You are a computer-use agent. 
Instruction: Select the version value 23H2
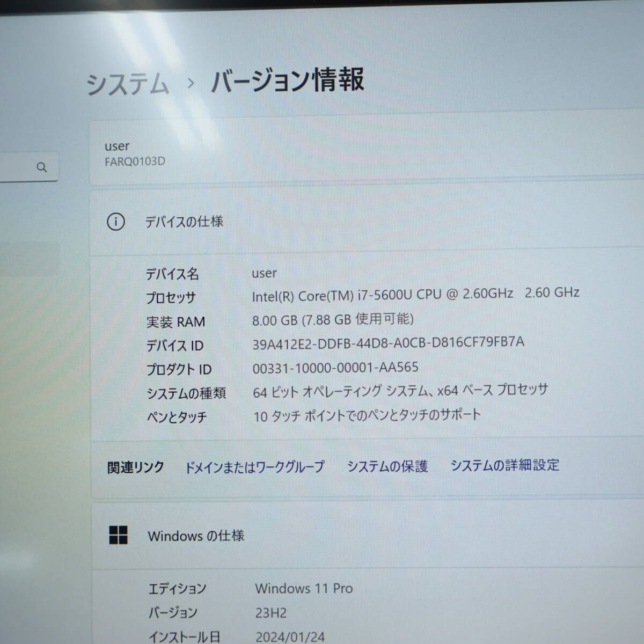(271, 612)
